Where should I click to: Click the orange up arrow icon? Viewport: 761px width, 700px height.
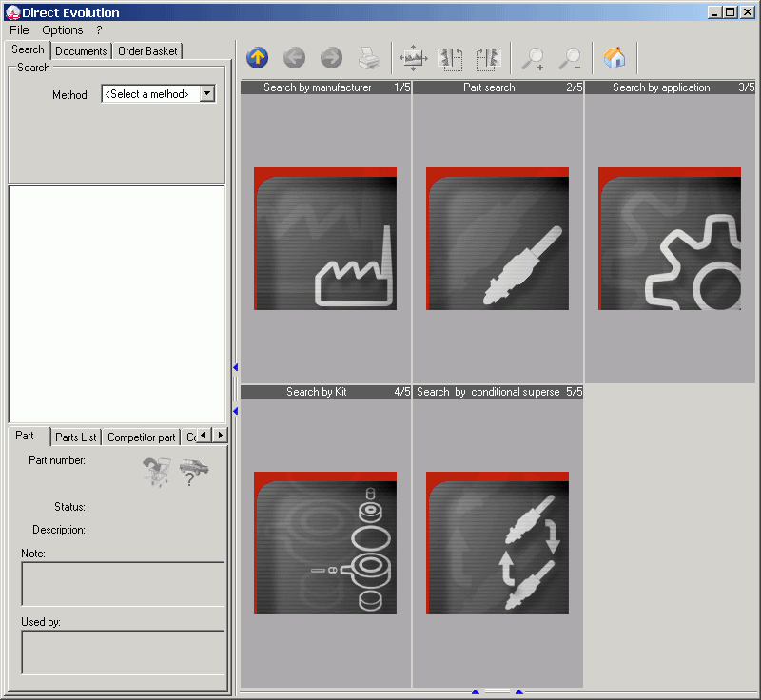(x=257, y=58)
